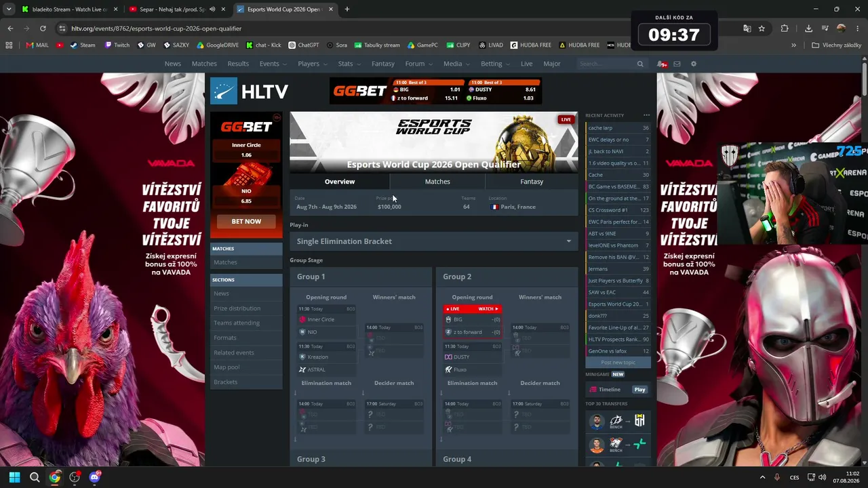The height and width of the screenshot is (488, 868).
Task: Show hidden system tray icons
Action: [x=762, y=477]
